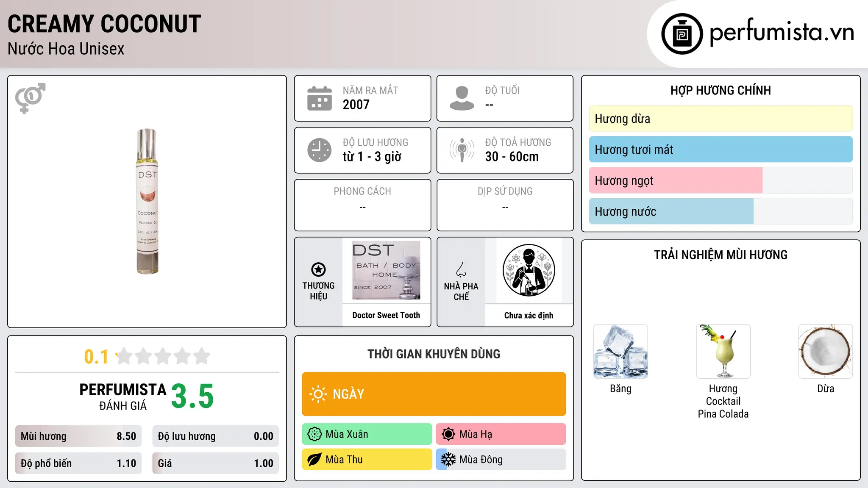Click the longevity value từ 1 - 3 giờ
Screen dimensions: 868x488
(x=372, y=157)
